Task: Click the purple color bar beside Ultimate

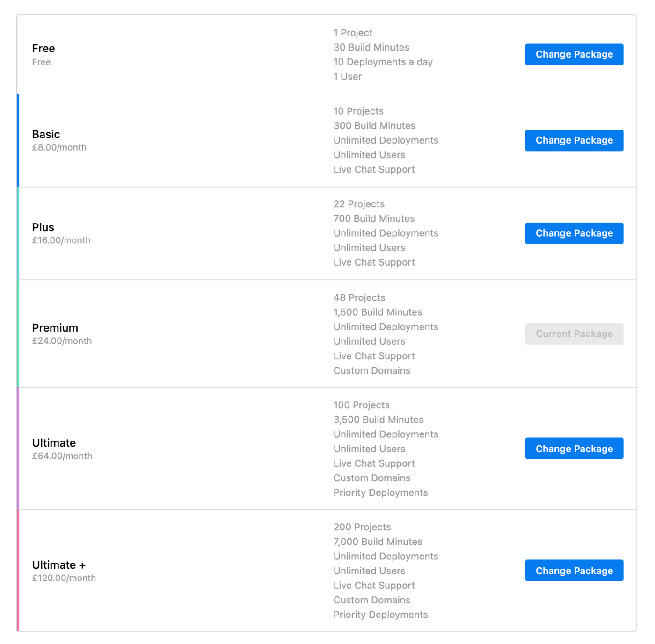Action: pyautogui.click(x=18, y=449)
